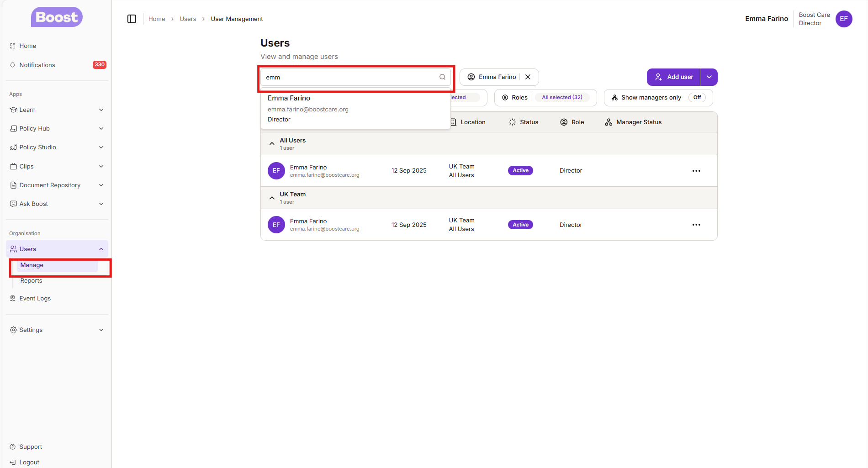The image size is (868, 468).
Task: Click "12 Sep 2025" in All Users row
Action: [x=409, y=171]
